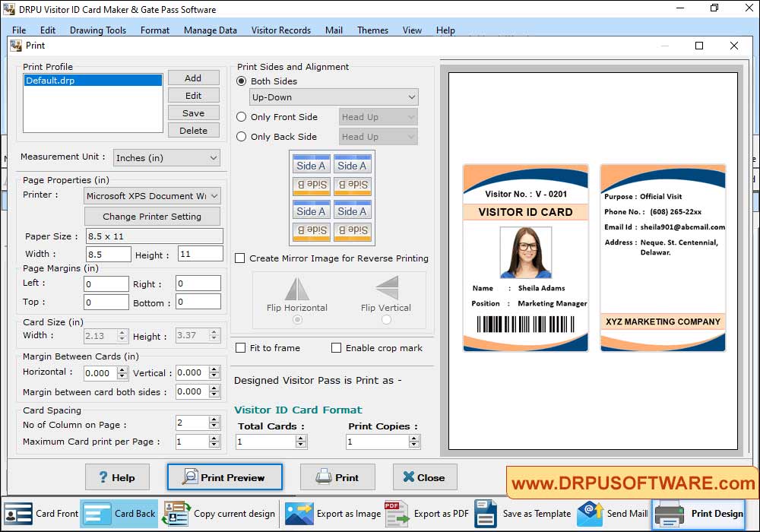
Task: Click the Flip Vertical icon
Action: click(x=387, y=288)
